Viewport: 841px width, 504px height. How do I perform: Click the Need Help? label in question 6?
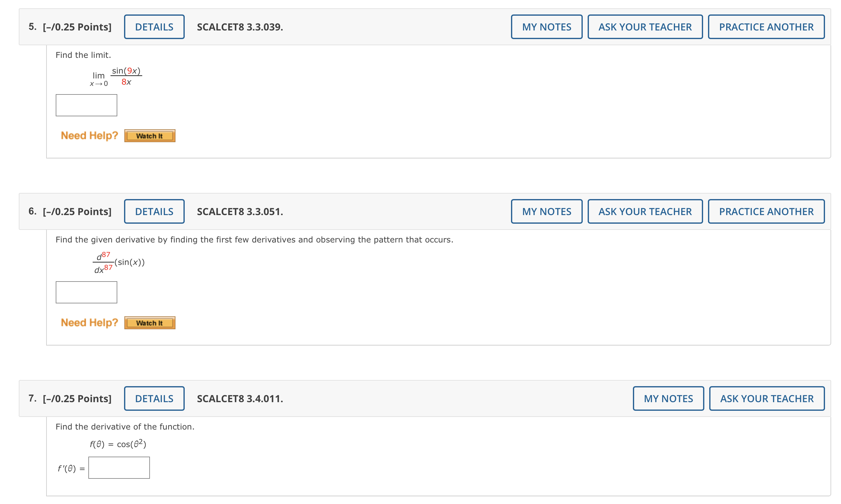coord(89,322)
